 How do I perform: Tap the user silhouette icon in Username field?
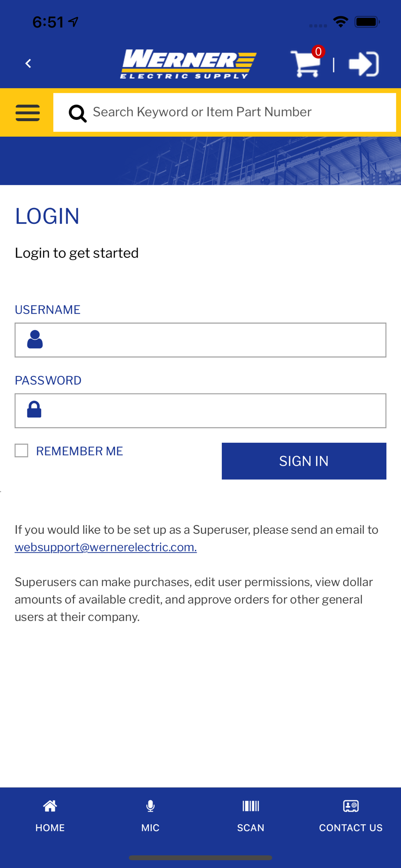click(x=35, y=339)
